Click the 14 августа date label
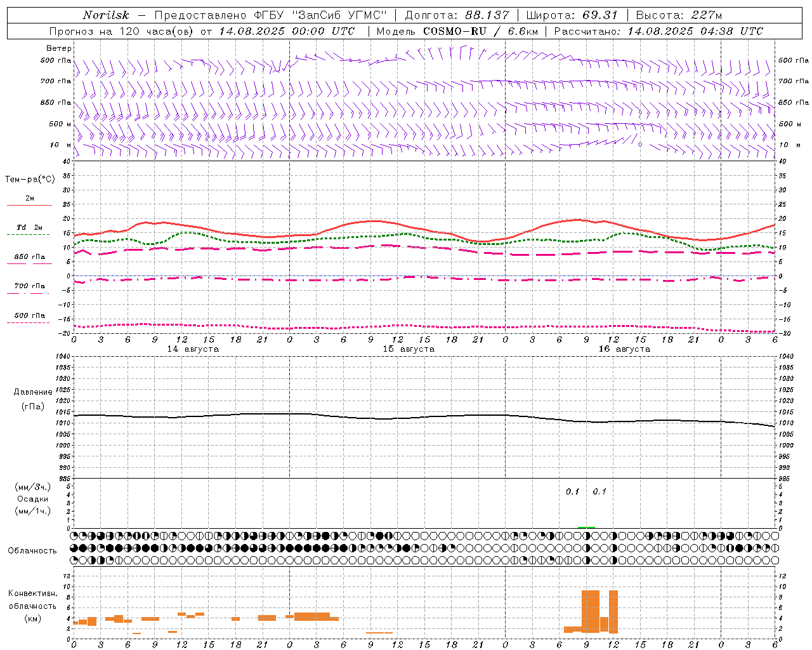Image resolution: width=812 pixels, height=650 pixels. [193, 349]
